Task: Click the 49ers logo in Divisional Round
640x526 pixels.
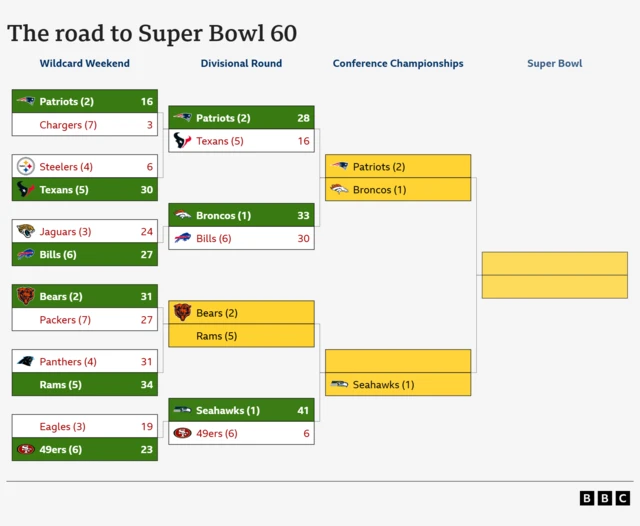Action: [182, 433]
